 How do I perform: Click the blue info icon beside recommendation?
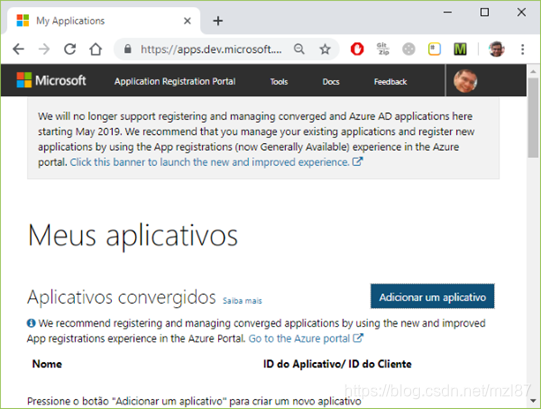coord(31,323)
